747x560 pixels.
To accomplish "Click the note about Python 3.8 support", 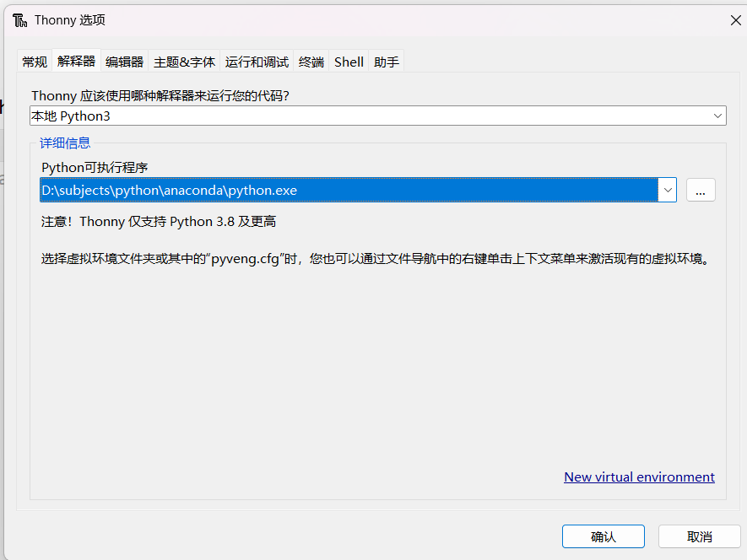I will click(x=159, y=222).
